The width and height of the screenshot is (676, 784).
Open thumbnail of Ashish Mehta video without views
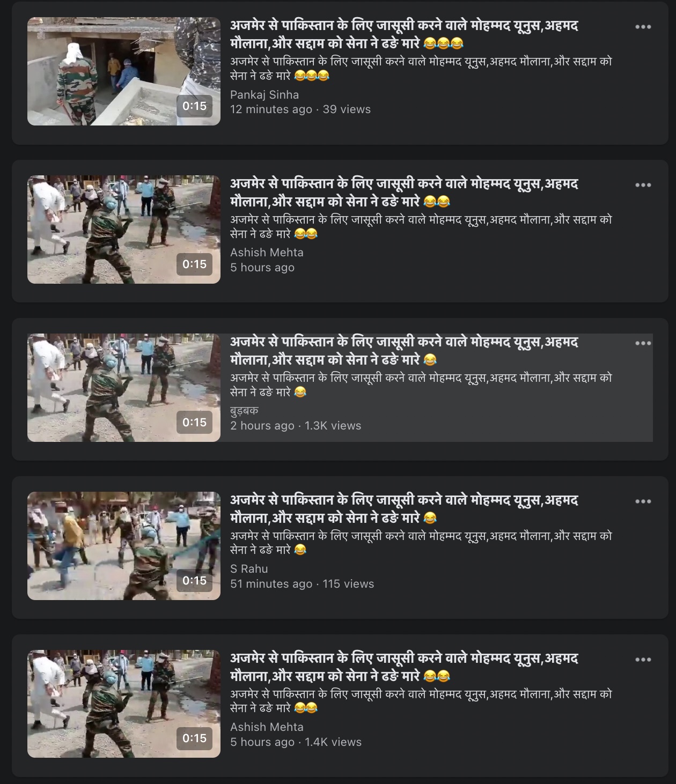tap(124, 230)
